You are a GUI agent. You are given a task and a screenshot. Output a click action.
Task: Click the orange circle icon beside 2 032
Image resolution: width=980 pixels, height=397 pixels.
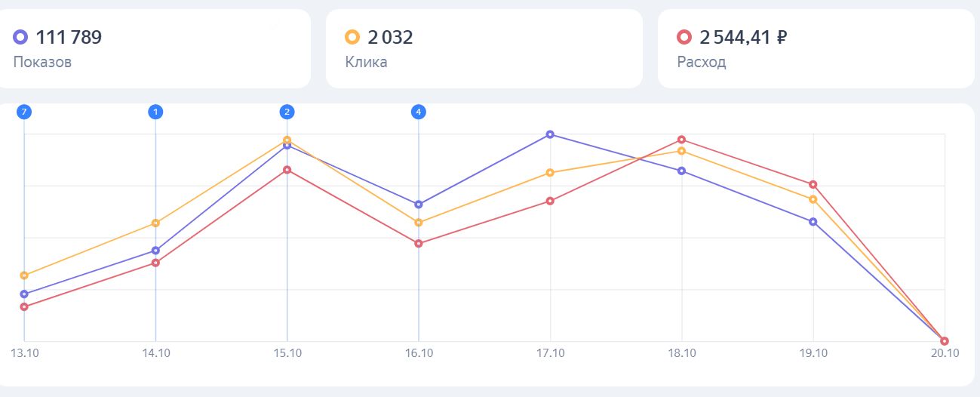(352, 37)
